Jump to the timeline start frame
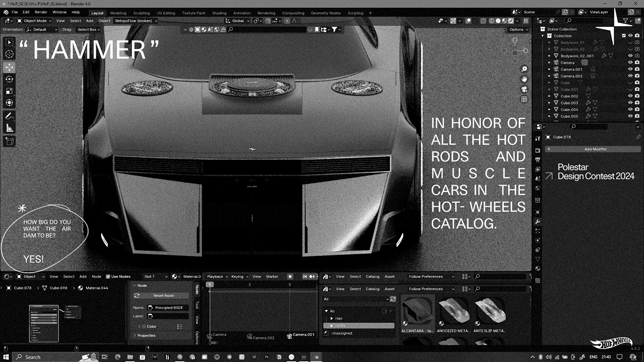This screenshot has height=362, width=644. pos(305,277)
